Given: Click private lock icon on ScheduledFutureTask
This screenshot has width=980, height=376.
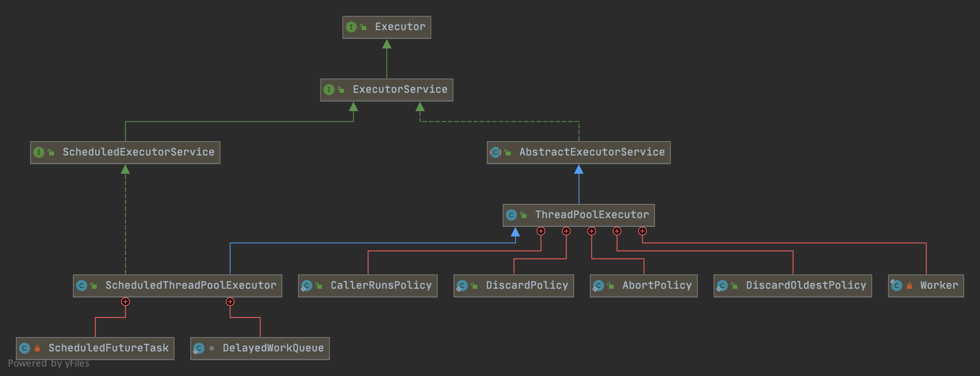Looking at the screenshot, I should 37,348.
